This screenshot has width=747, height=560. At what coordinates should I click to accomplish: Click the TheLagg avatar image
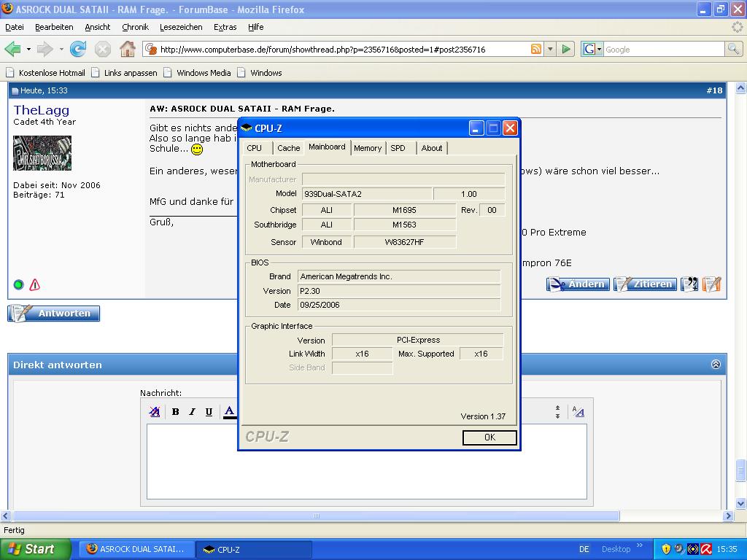point(42,153)
